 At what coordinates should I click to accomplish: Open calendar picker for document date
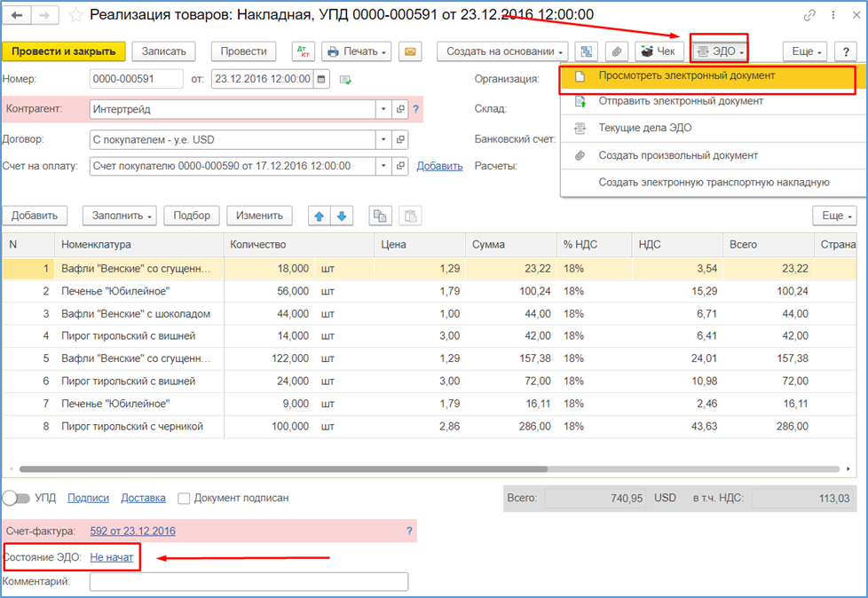[x=321, y=79]
